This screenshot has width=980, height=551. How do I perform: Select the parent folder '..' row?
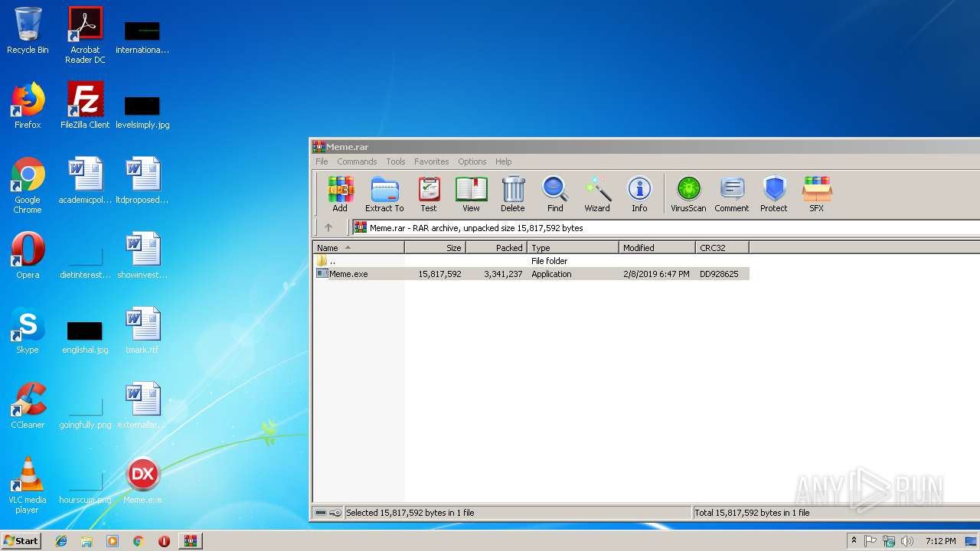531,261
